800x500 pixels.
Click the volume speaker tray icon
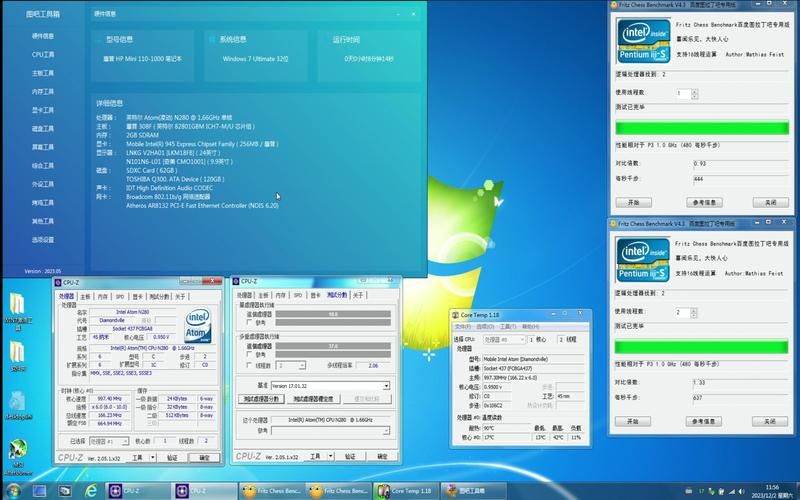(x=741, y=492)
